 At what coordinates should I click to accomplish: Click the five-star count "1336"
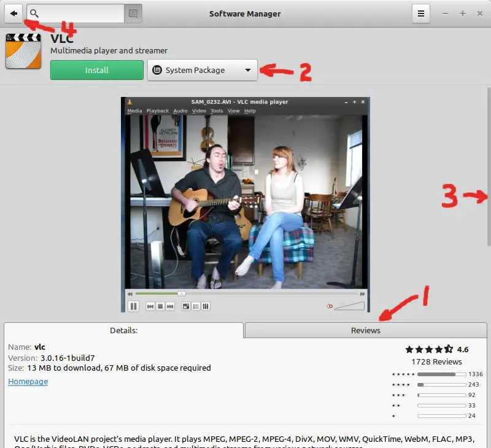[475, 374]
